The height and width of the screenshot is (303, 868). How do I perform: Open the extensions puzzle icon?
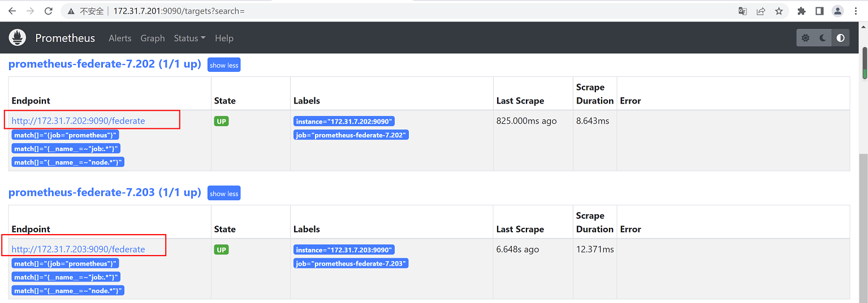click(x=801, y=11)
